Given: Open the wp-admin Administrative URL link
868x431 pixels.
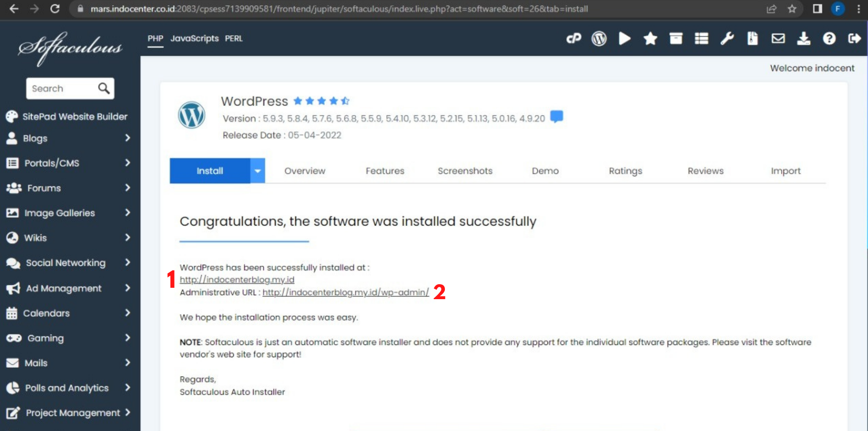Looking at the screenshot, I should click(345, 292).
